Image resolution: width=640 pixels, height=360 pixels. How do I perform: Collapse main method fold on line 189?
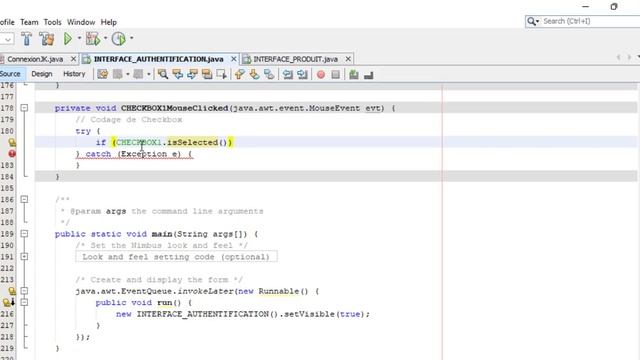coord(24,234)
